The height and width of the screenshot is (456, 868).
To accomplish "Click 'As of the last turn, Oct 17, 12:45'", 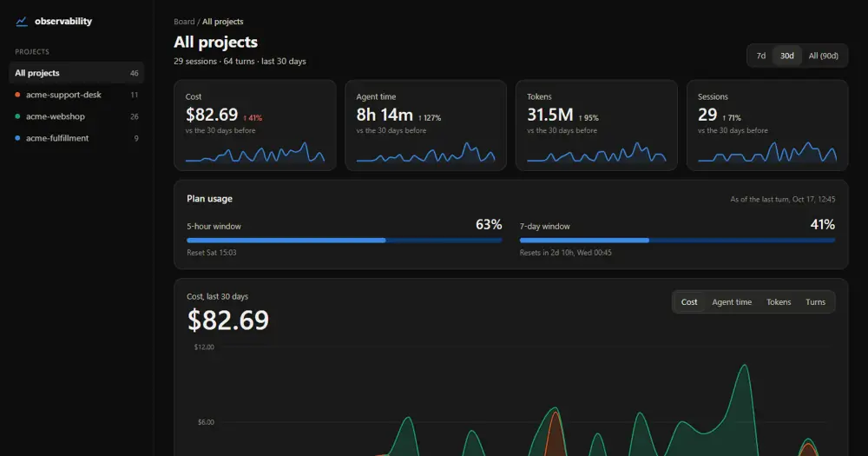I will pos(783,200).
